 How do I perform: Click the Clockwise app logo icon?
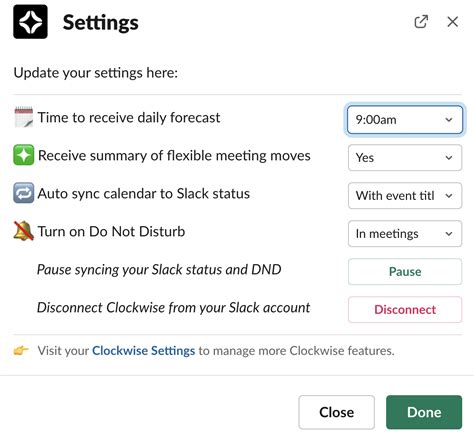click(x=30, y=22)
